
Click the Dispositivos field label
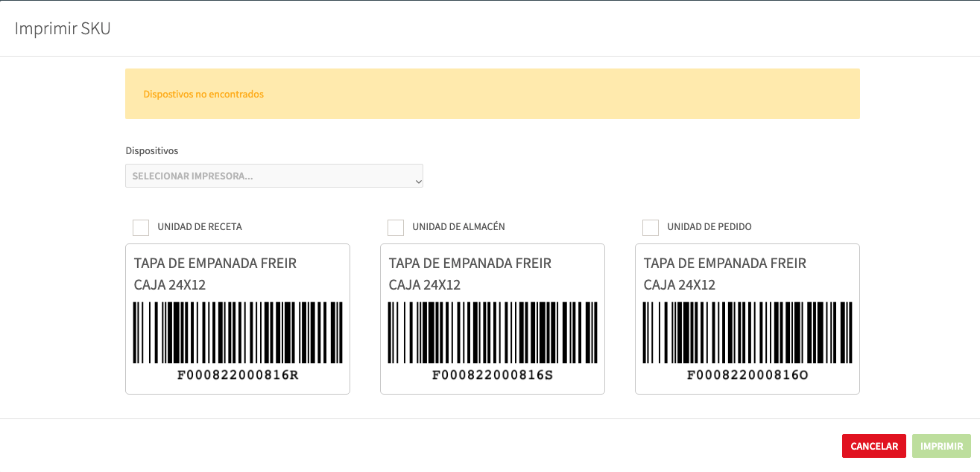152,150
